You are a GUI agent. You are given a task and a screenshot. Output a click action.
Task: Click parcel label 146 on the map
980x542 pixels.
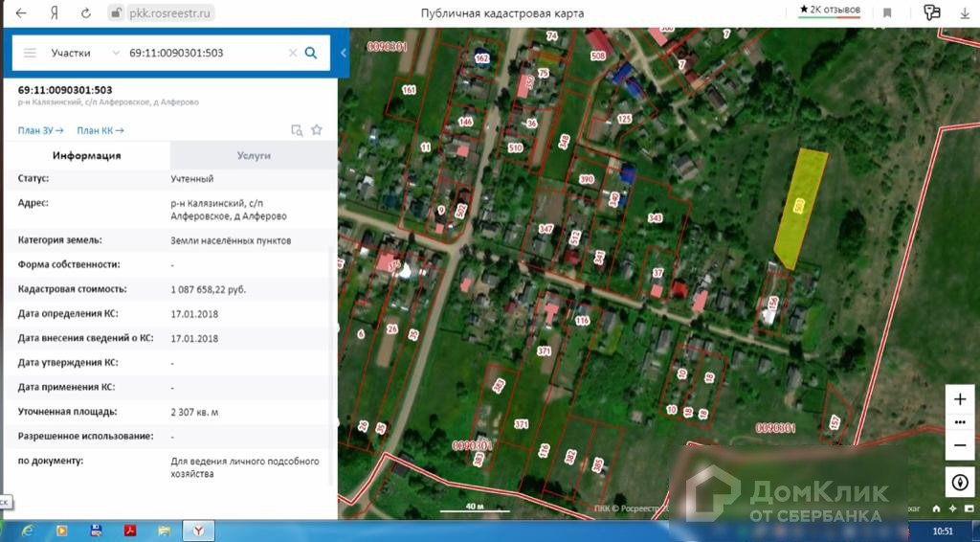(466, 122)
